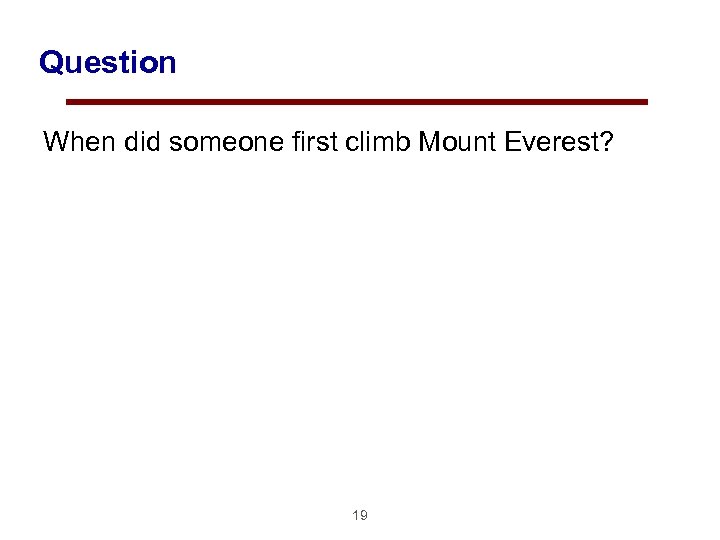This screenshot has height=540, width=720.
Task: Click the capital "M" in "Mount"
Action: pyautogui.click(x=430, y=142)
